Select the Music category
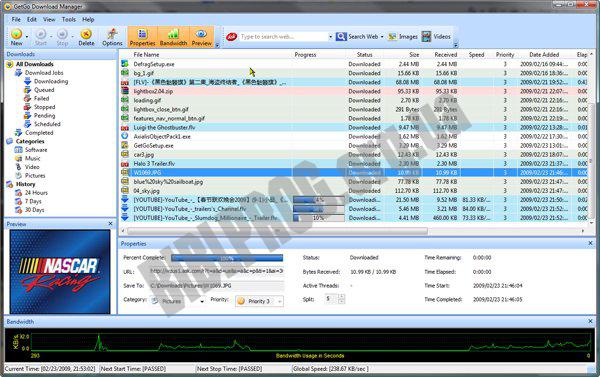 point(33,158)
